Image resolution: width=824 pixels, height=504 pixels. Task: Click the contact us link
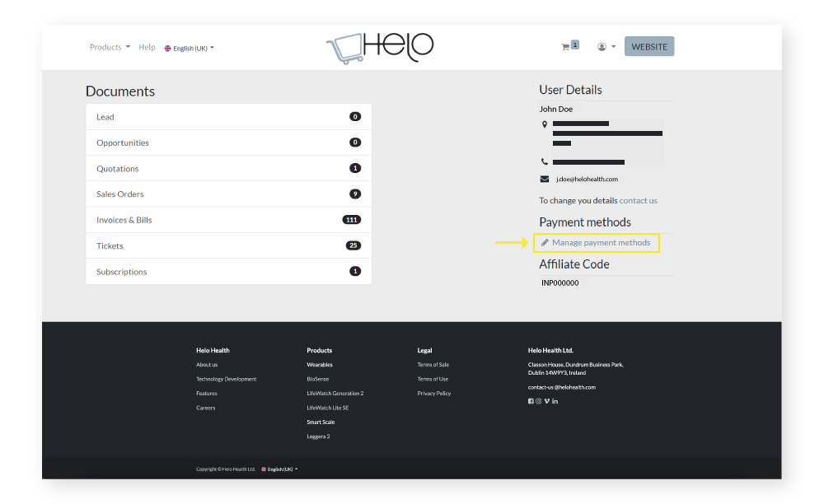coord(639,200)
